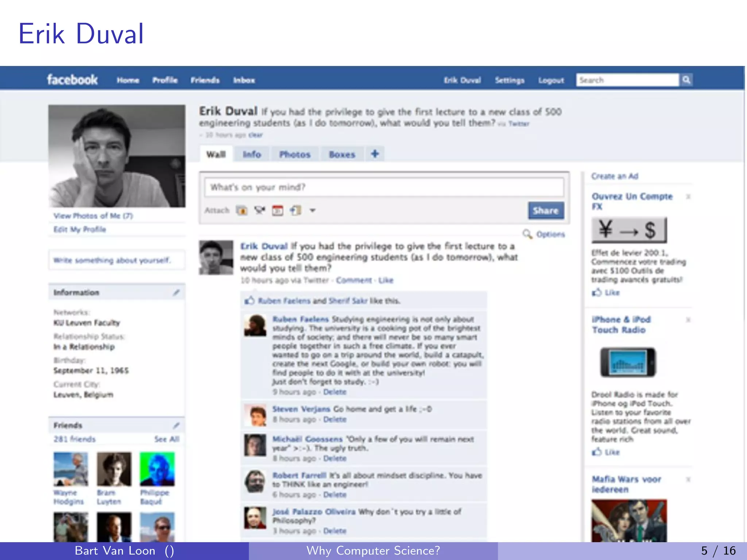Viewport: 747px width, 560px height.
Task: Click the video attach icon
Action: pos(260,210)
